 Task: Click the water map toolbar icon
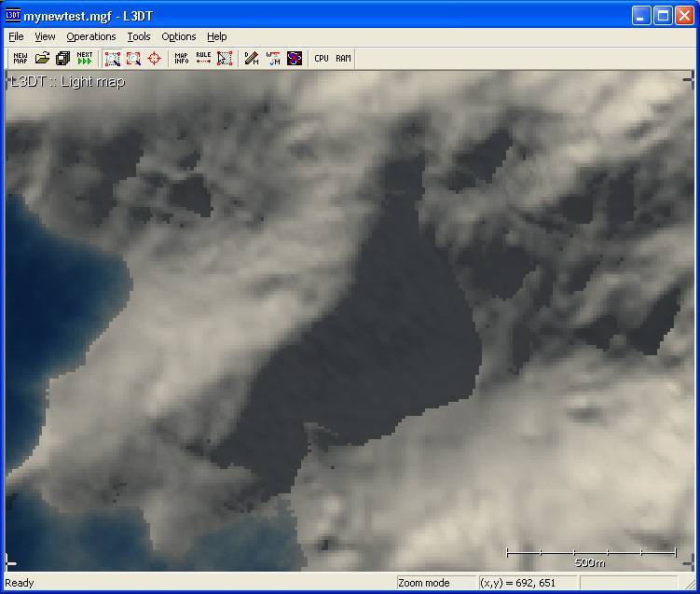[x=273, y=58]
